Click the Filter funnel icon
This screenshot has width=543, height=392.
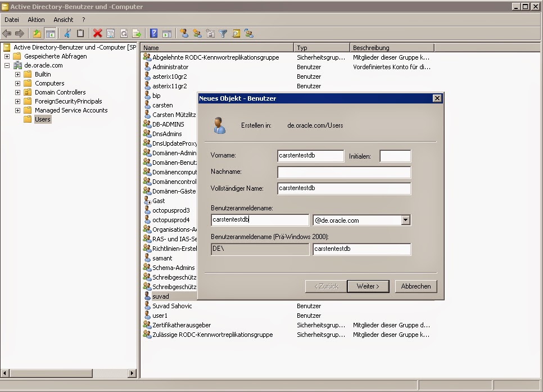click(223, 34)
